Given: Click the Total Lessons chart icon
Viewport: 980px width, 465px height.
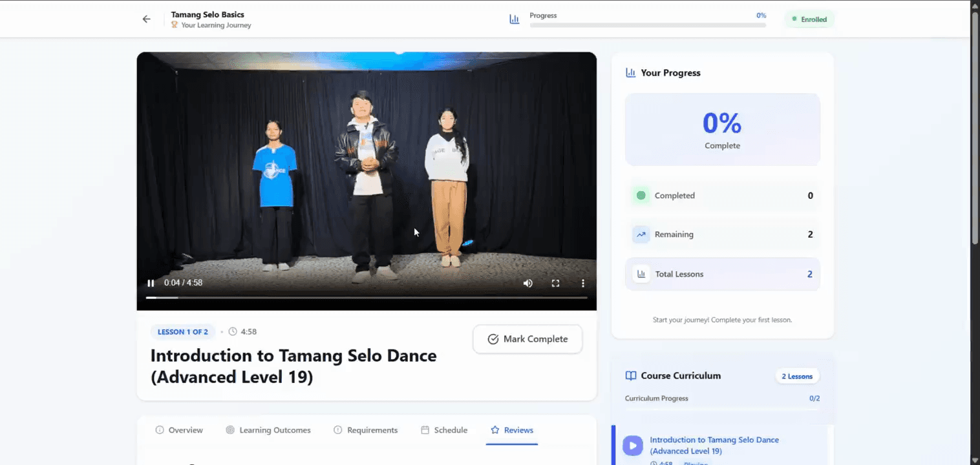Looking at the screenshot, I should pos(641,274).
